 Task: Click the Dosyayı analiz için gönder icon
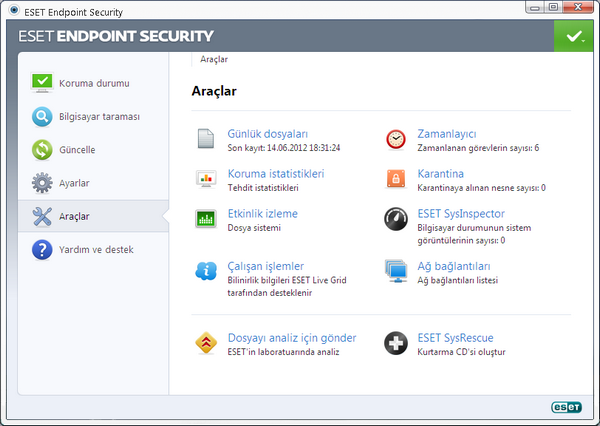pyautogui.click(x=206, y=343)
